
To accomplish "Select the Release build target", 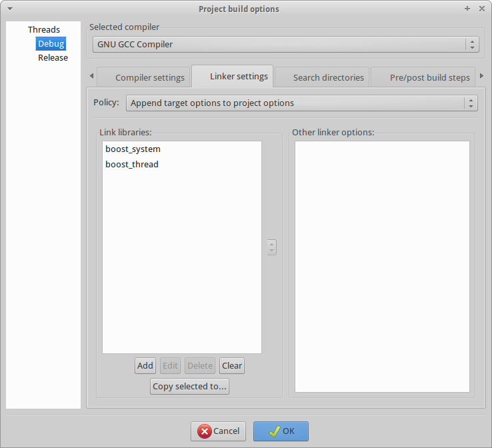I will coord(53,58).
